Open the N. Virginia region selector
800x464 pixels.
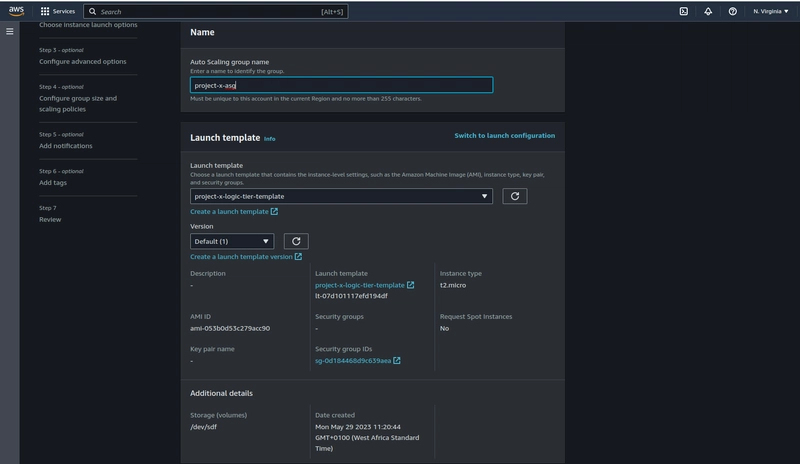pos(770,11)
